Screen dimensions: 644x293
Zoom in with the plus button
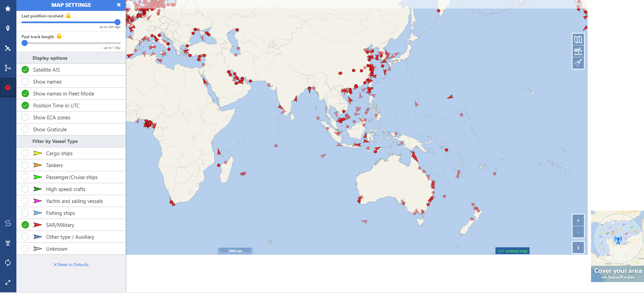click(578, 220)
